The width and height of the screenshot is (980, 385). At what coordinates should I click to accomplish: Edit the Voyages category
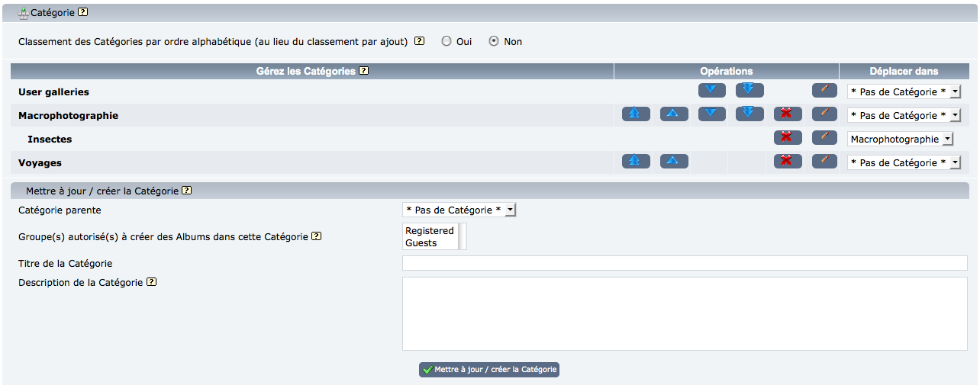(x=824, y=162)
